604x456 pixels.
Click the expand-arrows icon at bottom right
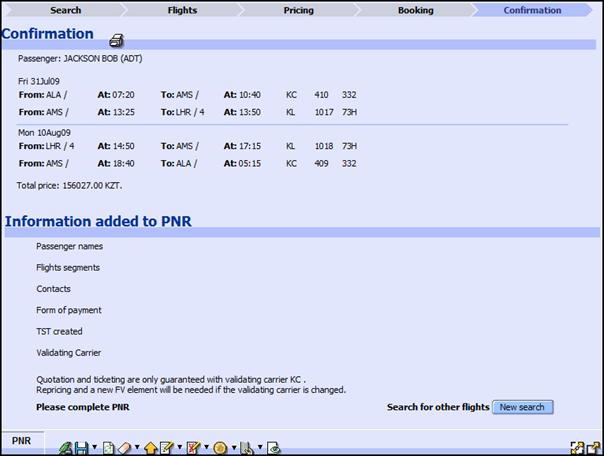(x=578, y=448)
